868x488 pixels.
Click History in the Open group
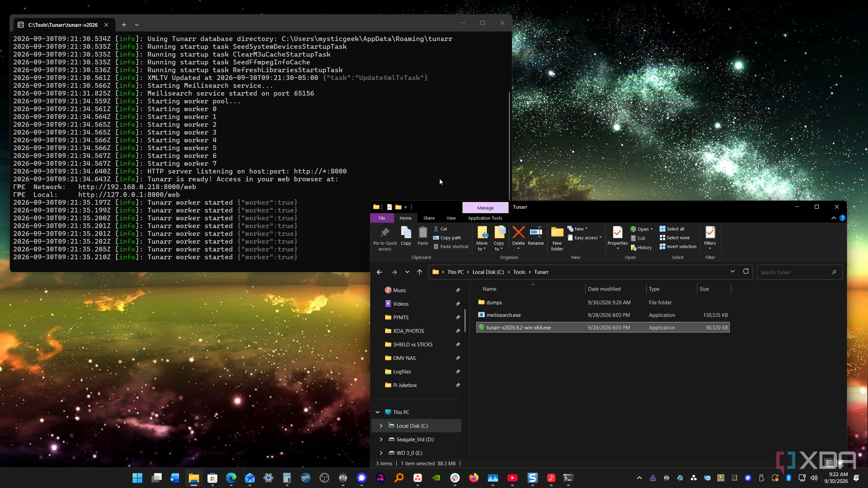[x=641, y=248]
